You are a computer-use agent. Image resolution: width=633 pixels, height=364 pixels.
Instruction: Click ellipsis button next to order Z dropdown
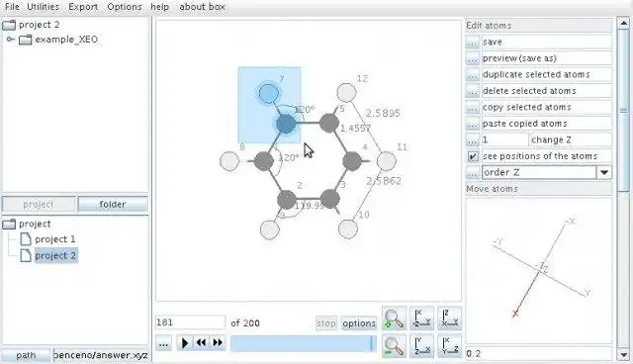(473, 173)
